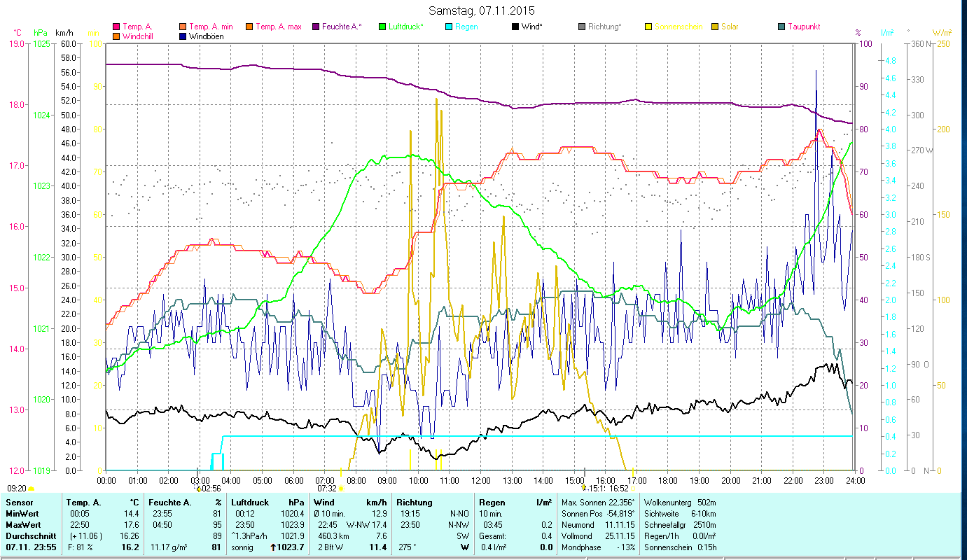Click the green Luftdruck legend square
The width and height of the screenshot is (967, 560).
[x=382, y=27]
